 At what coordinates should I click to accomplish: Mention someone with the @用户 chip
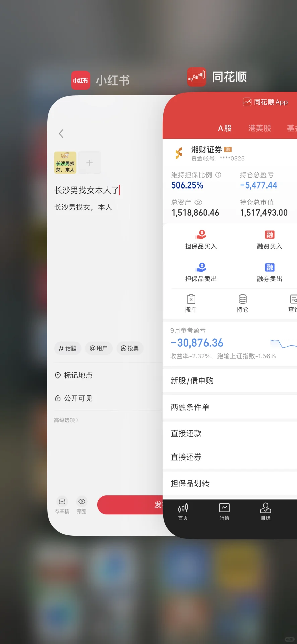(x=99, y=348)
